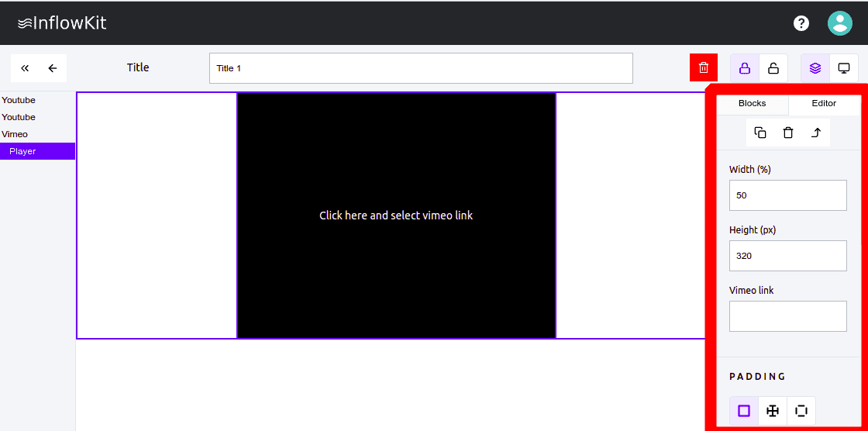Select the uniform square padding option
This screenshot has width=868, height=431.
(x=744, y=411)
